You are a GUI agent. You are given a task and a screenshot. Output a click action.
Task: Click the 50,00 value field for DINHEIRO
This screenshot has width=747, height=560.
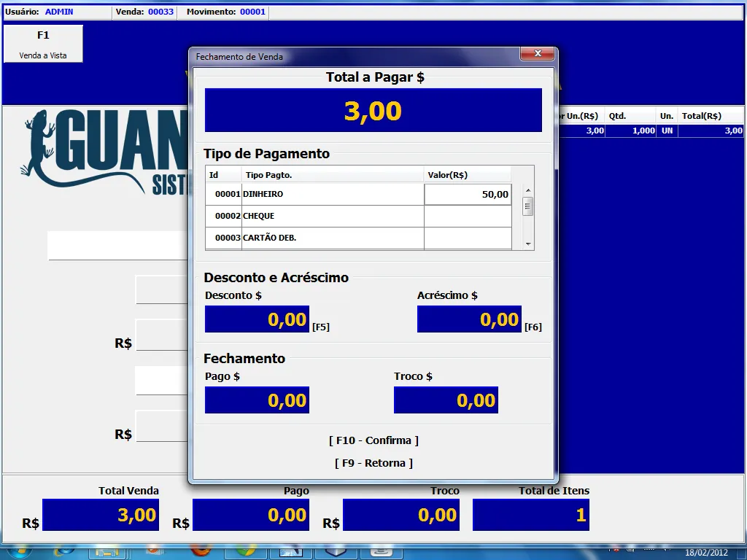click(x=468, y=194)
